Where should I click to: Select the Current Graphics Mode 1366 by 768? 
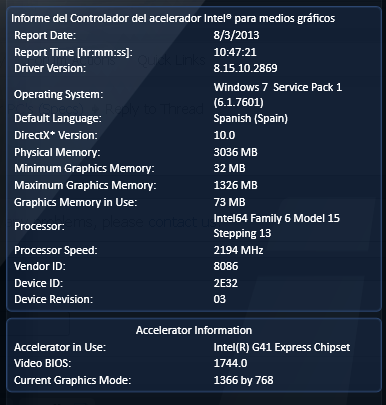pyautogui.click(x=243, y=380)
